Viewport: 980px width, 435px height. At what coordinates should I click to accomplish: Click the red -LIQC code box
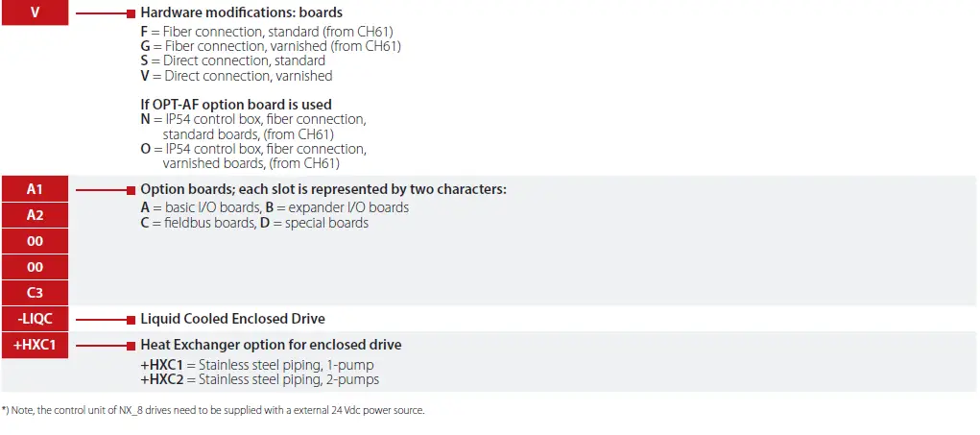[35, 319]
